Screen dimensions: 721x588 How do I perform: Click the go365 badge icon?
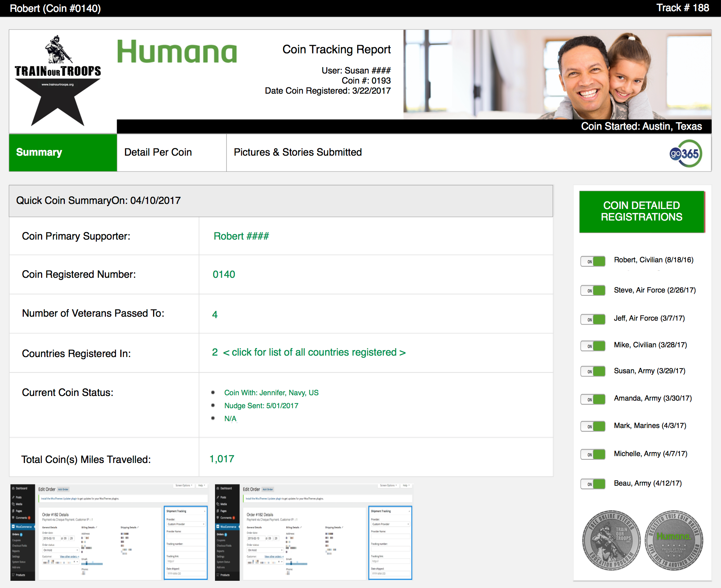point(686,153)
